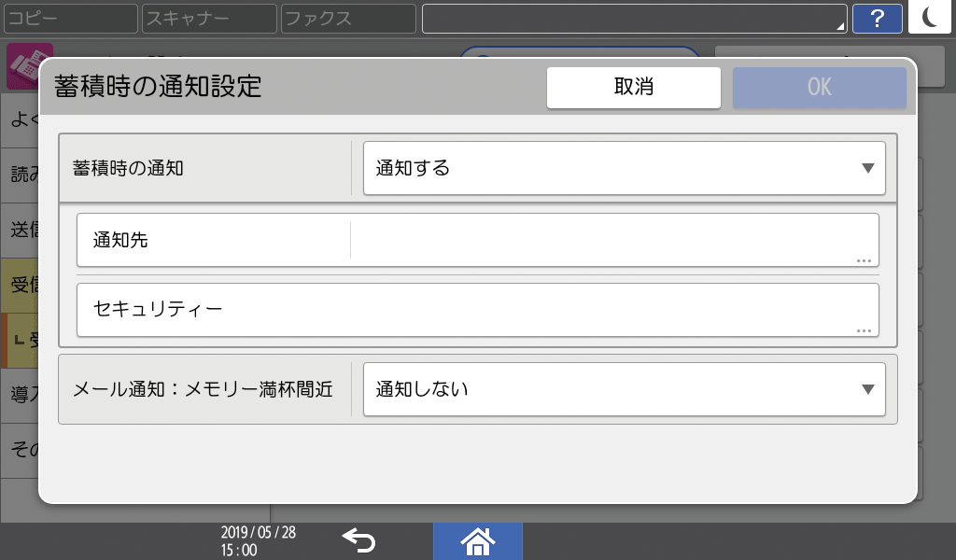Open the 蓄積時の通知 dropdown showing 通知する
The width and height of the screenshot is (956, 560).
coord(624,168)
